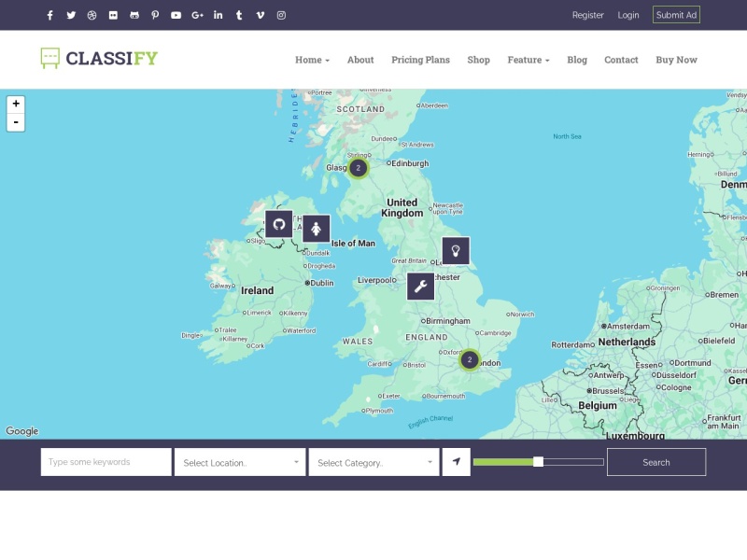Screen dimensions: 747x560
Task: Click the Cork label on the map
Action: (258, 345)
